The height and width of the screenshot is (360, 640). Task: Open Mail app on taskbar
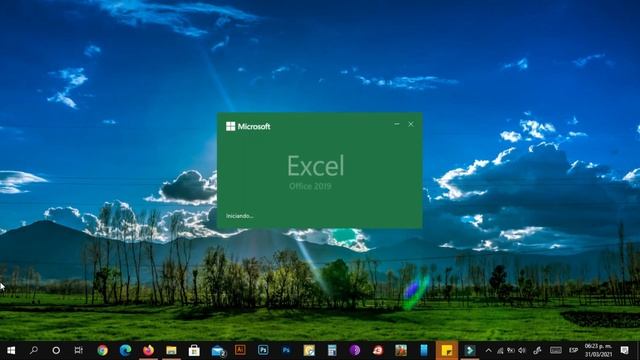pos(218,351)
